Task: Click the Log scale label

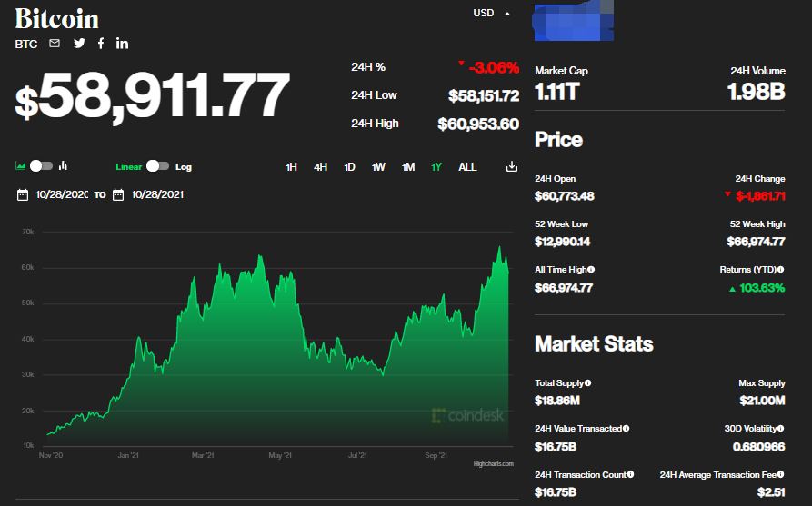Action: coord(184,166)
